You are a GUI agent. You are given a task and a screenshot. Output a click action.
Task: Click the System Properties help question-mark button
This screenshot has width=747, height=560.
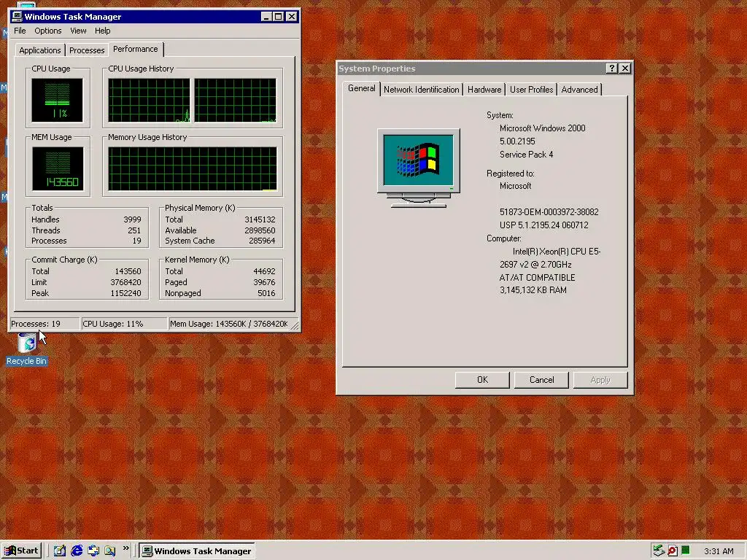[612, 69]
